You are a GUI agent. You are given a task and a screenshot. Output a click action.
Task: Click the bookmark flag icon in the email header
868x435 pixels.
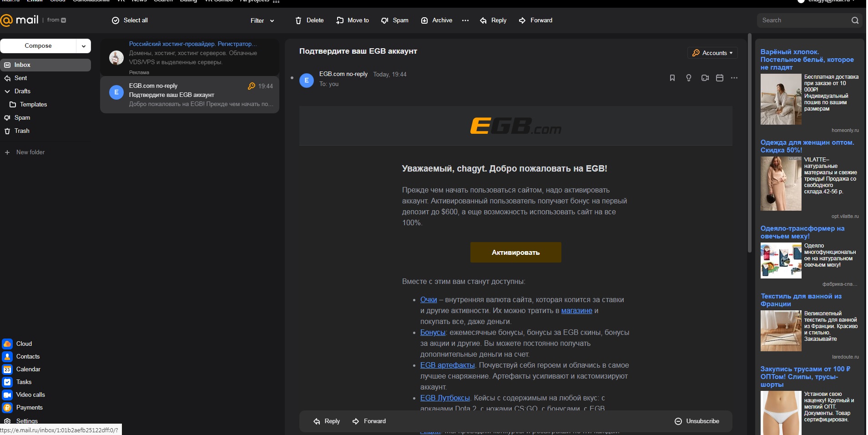[672, 78]
